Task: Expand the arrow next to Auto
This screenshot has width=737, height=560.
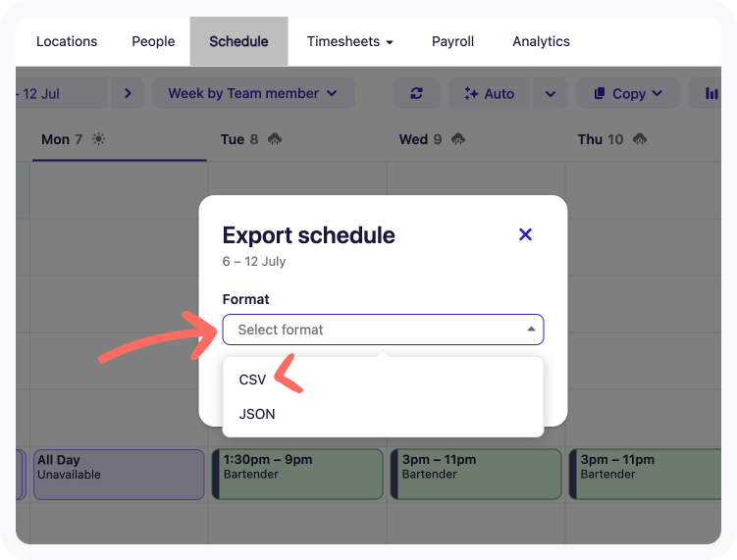Action: click(550, 93)
